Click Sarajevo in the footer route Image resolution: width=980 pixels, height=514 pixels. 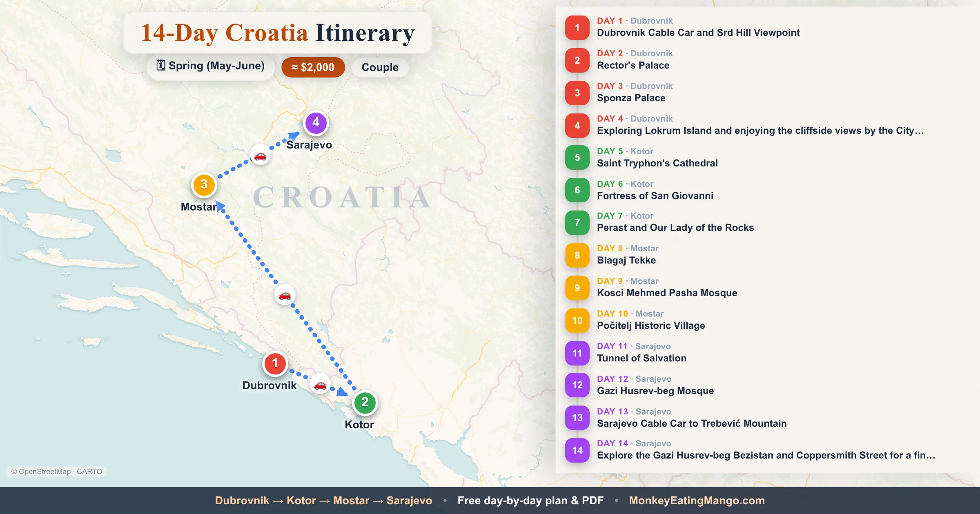point(409,501)
